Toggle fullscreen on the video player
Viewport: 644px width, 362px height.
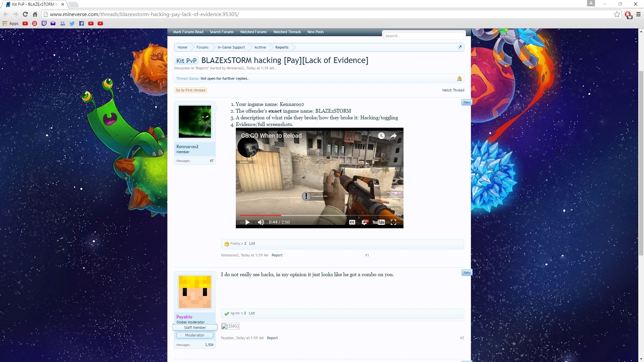[393, 222]
